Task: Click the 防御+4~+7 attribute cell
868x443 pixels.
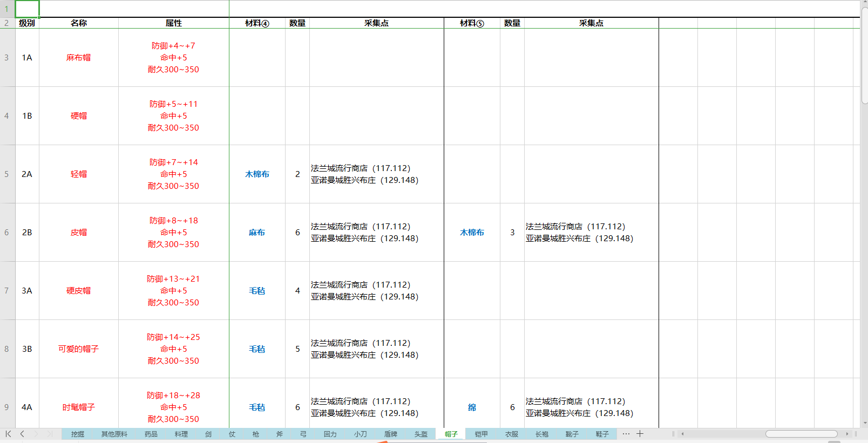Action: (x=174, y=58)
